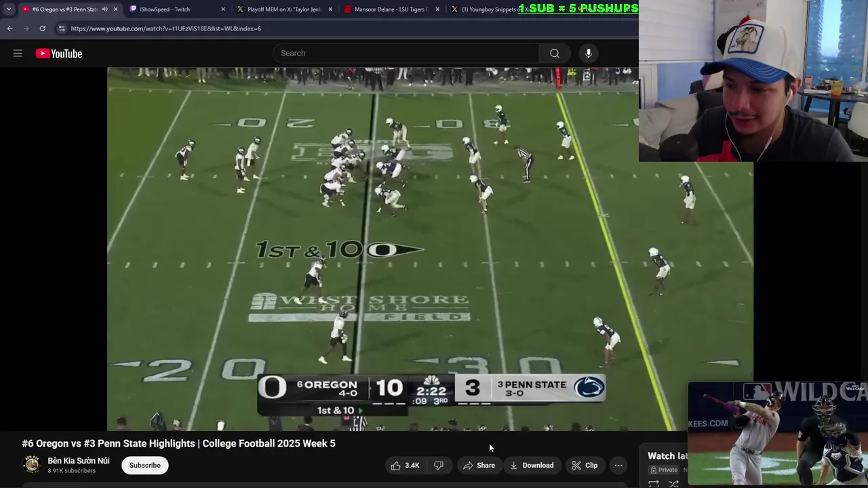The height and width of the screenshot is (488, 868).
Task: Focus the YouTube Search field
Action: tap(407, 54)
